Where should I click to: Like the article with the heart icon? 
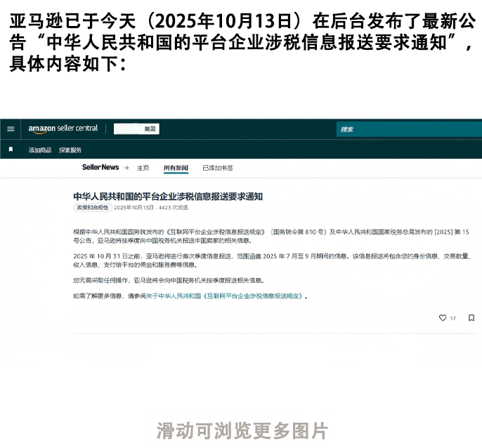443,317
